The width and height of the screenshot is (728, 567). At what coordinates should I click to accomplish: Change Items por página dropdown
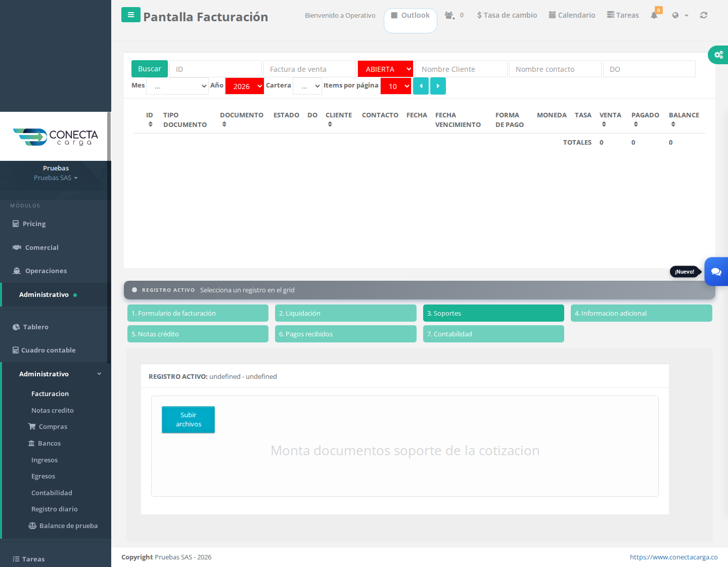click(x=396, y=86)
